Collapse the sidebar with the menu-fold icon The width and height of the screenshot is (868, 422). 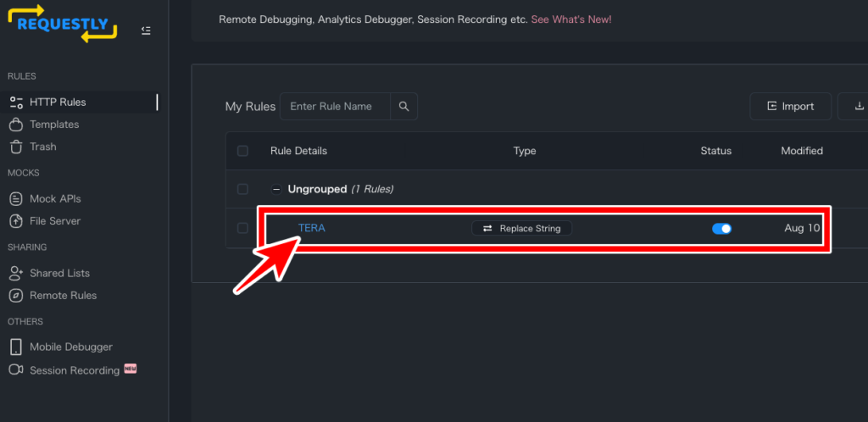146,31
